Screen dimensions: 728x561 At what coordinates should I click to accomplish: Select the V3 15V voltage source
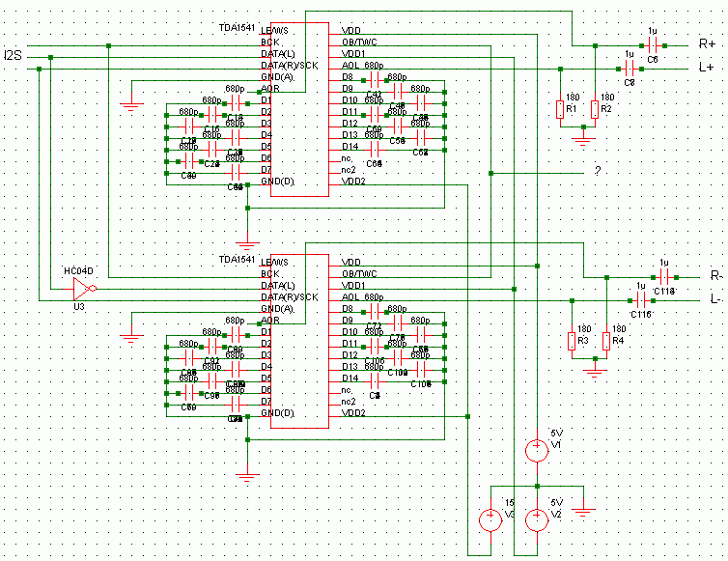coord(490,520)
